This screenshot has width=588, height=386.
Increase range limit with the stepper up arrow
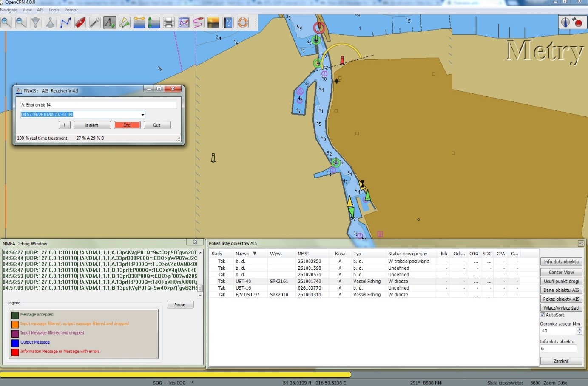579,329
